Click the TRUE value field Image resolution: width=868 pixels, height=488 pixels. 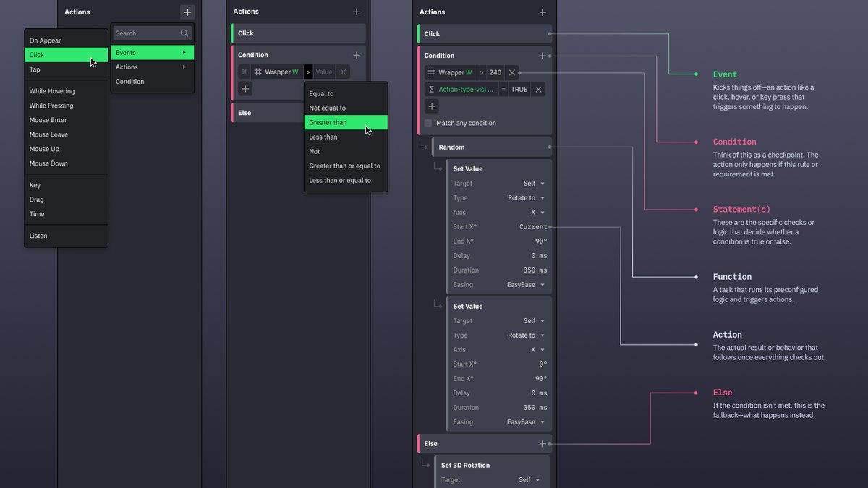(x=519, y=90)
